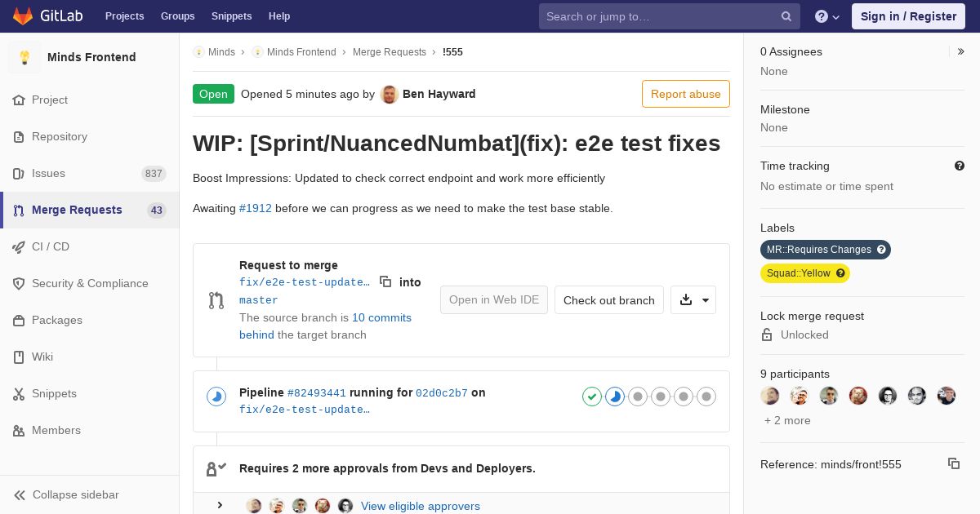
Task: Click the help icon on MR::Requires Changes label
Action: pos(881,250)
